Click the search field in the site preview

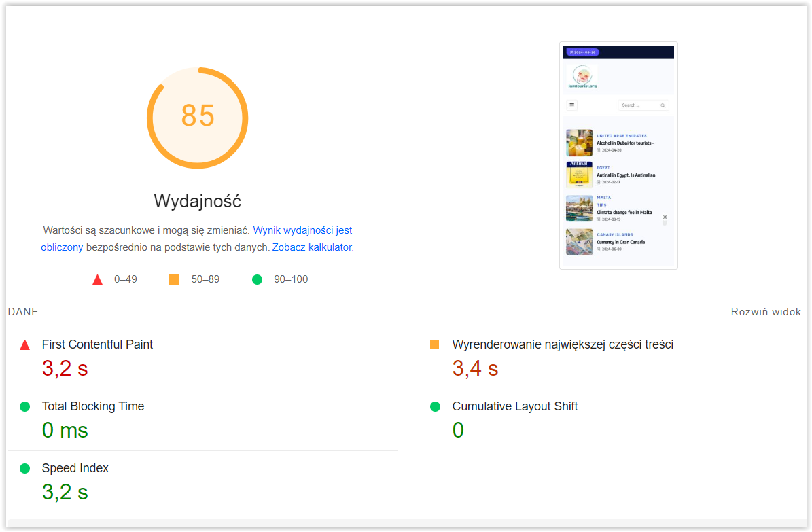click(643, 105)
